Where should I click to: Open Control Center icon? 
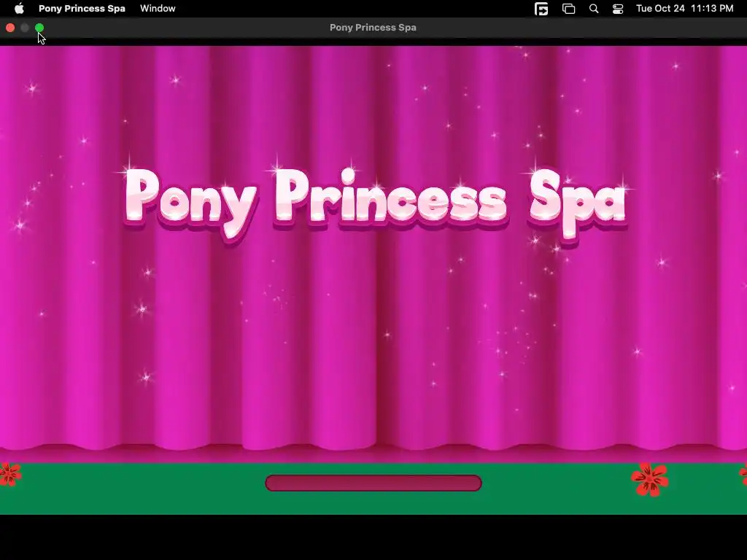point(618,9)
